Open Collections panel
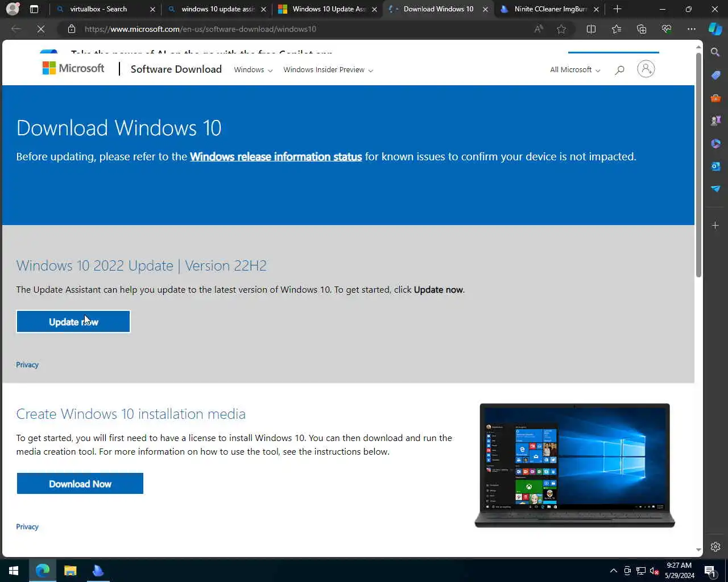The width and height of the screenshot is (728, 582). (x=642, y=29)
